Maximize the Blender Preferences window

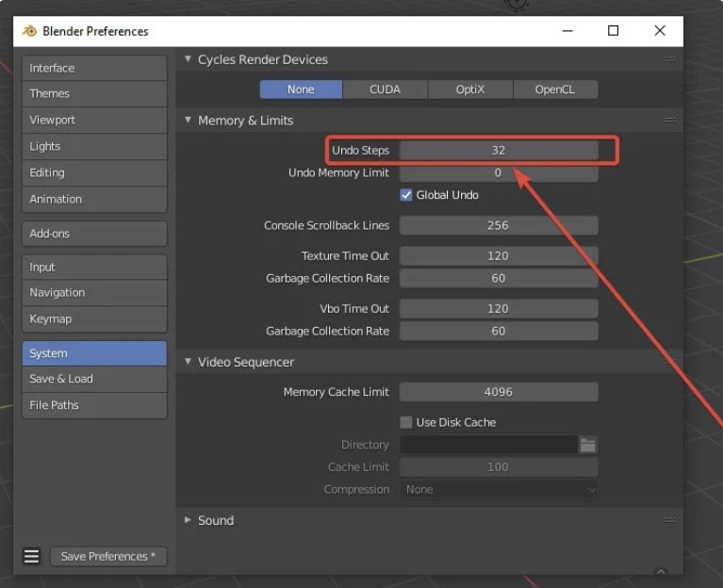(614, 31)
